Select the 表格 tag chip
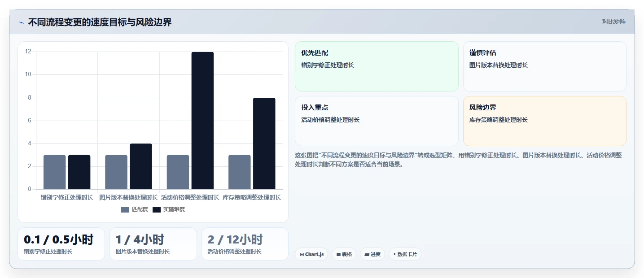 click(x=344, y=254)
